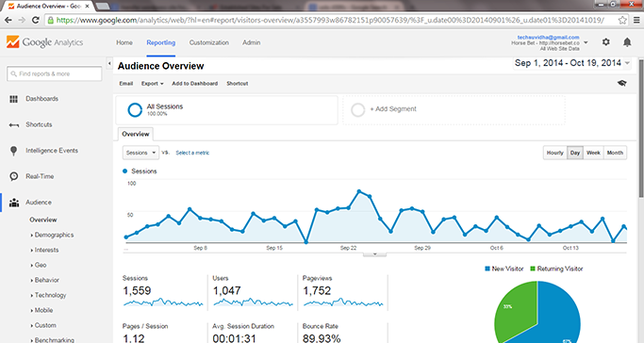This screenshot has height=343, width=644.
Task: Click the Sessions 1,559 metric sparkline
Action: coord(163,302)
